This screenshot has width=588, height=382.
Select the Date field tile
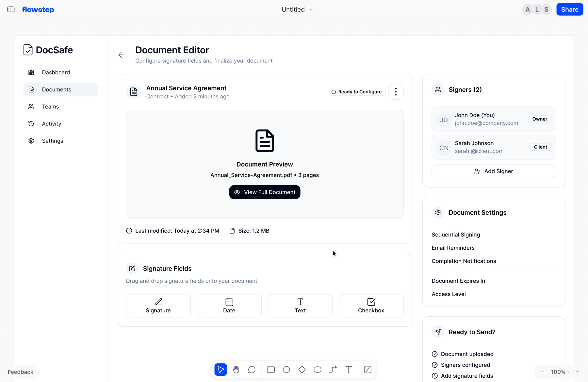[229, 306]
